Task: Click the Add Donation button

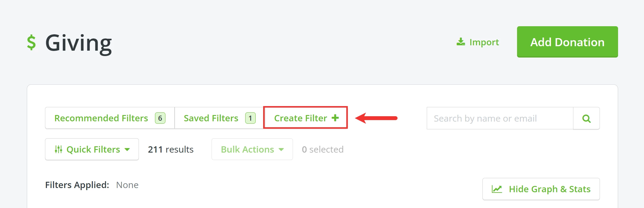Action: pos(567,42)
